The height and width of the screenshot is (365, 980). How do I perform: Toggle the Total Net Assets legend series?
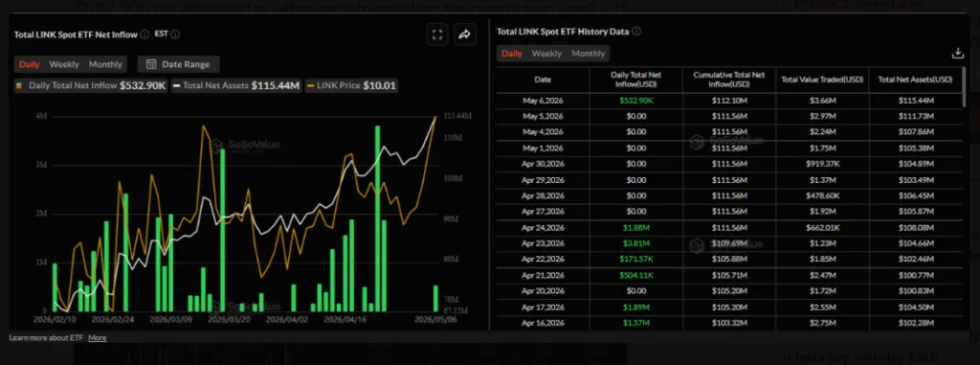point(237,85)
